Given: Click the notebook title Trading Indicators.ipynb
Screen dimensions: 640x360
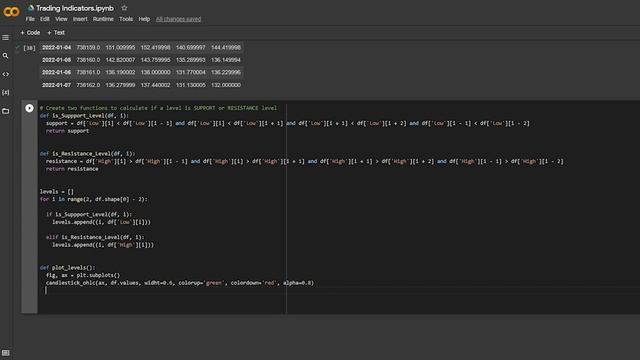Looking at the screenshot, I should click(x=75, y=8).
